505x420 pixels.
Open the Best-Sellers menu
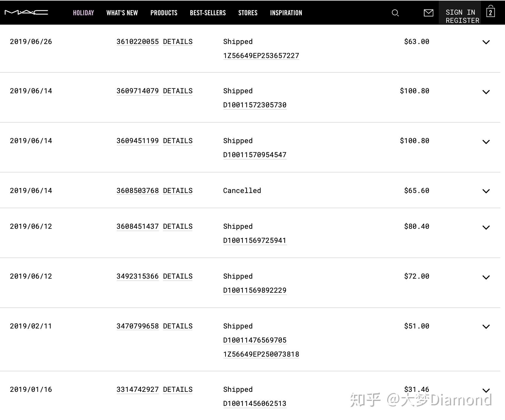(208, 13)
